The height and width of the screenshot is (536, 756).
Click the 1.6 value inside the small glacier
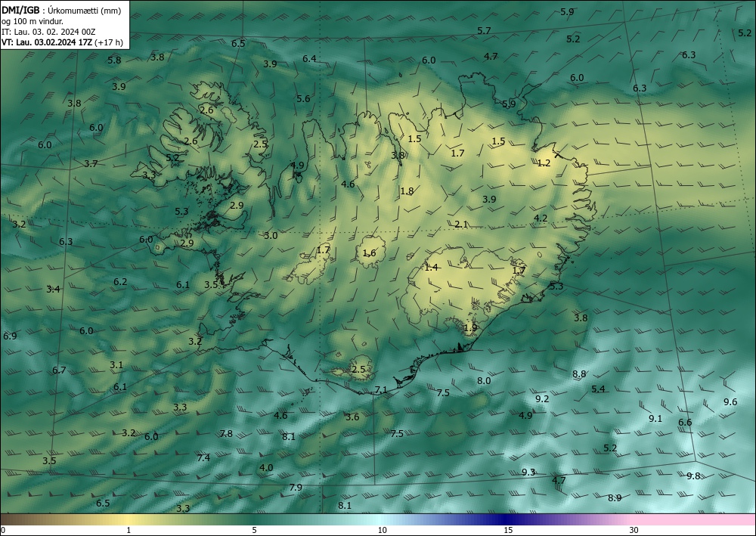370,253
